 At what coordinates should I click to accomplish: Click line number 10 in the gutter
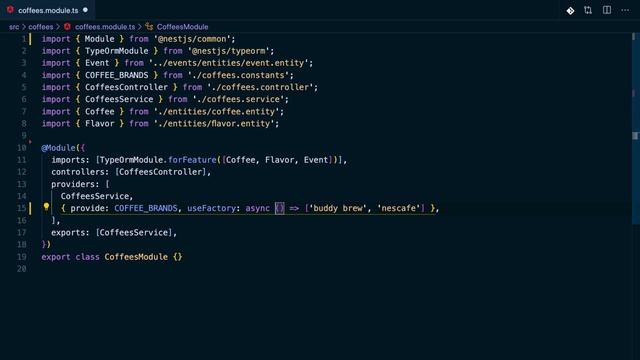22,148
